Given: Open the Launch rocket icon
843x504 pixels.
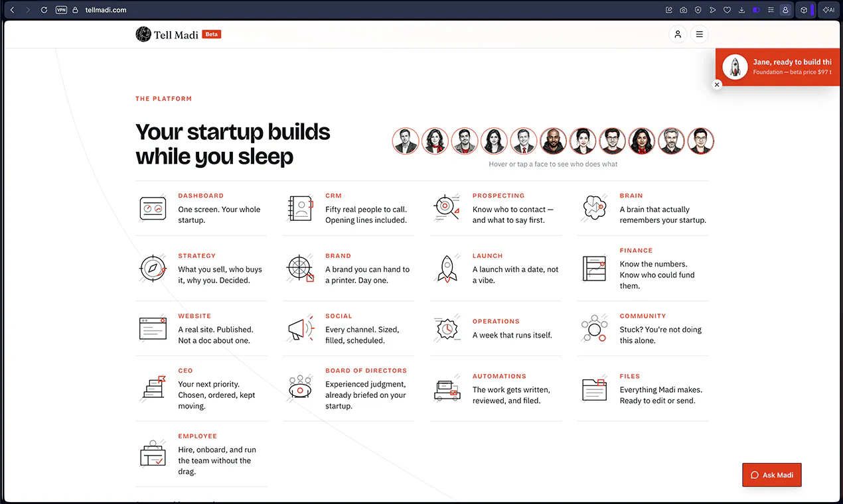Looking at the screenshot, I should point(447,268).
